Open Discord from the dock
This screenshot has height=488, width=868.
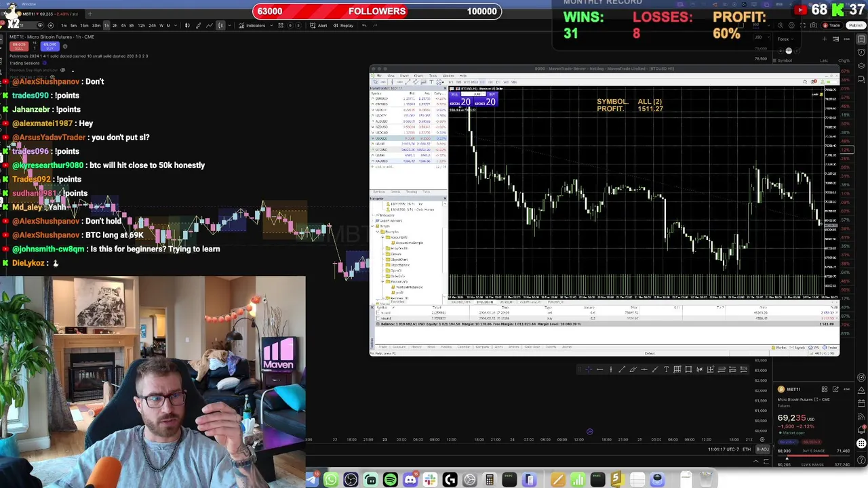pos(410,480)
